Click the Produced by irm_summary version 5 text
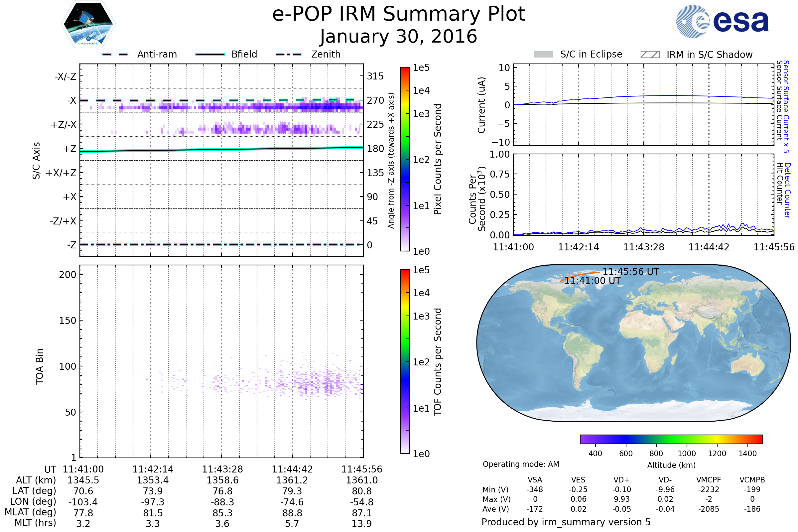The width and height of the screenshot is (798, 532). pyautogui.click(x=566, y=522)
